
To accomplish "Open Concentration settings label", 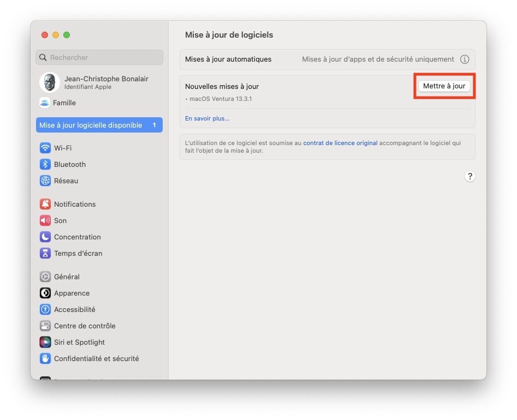I will coord(78,237).
